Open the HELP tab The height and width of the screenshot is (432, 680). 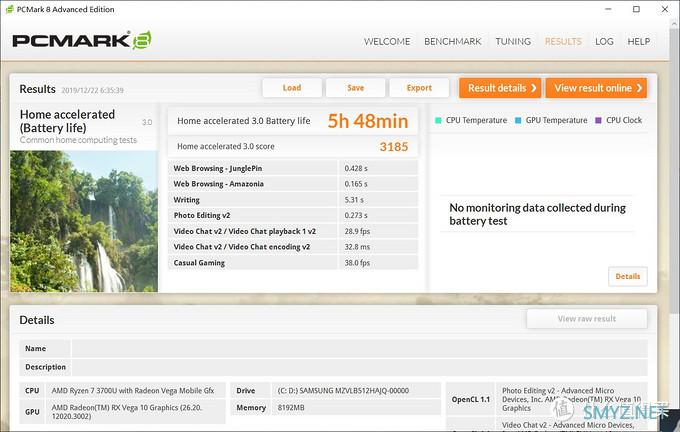[x=638, y=41]
